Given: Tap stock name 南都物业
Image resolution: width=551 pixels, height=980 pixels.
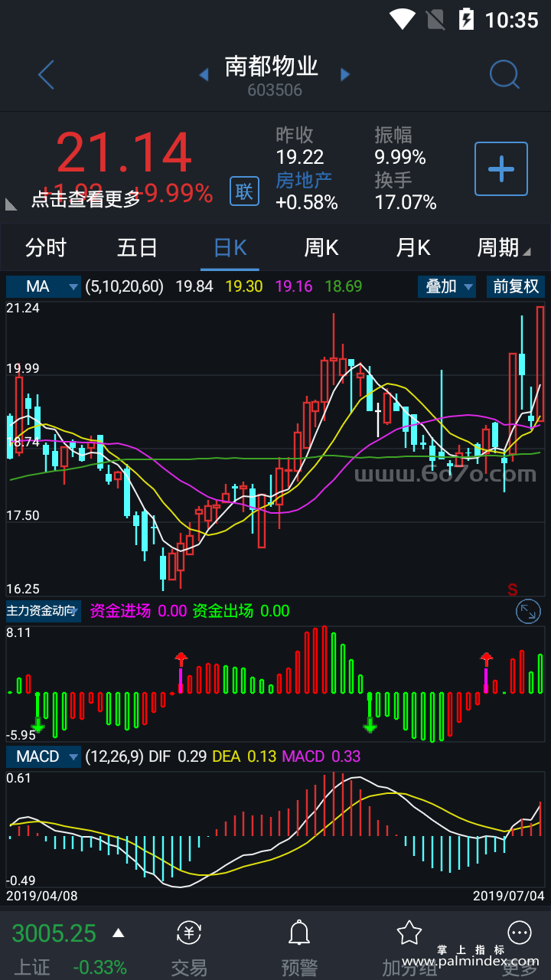Looking at the screenshot, I should [272, 66].
